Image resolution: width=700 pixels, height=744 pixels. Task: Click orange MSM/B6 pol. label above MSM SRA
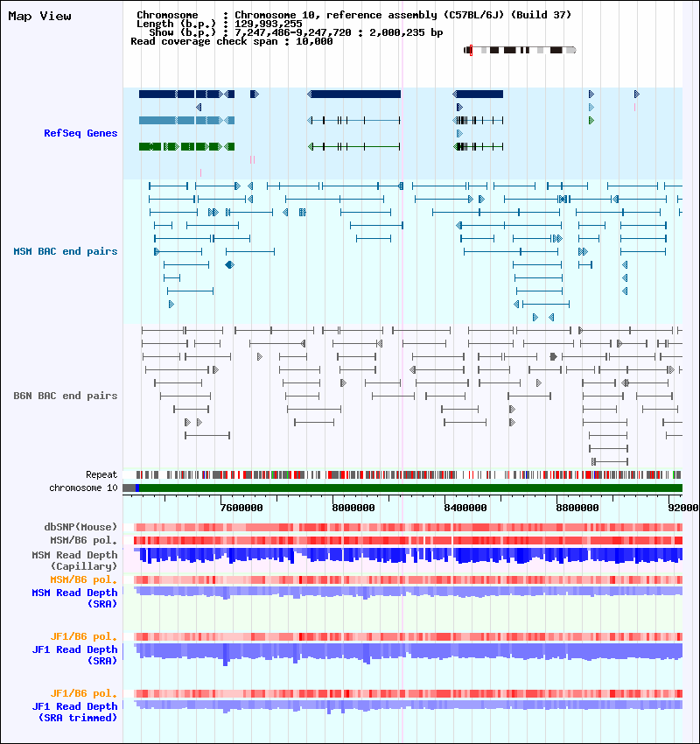coord(83,579)
